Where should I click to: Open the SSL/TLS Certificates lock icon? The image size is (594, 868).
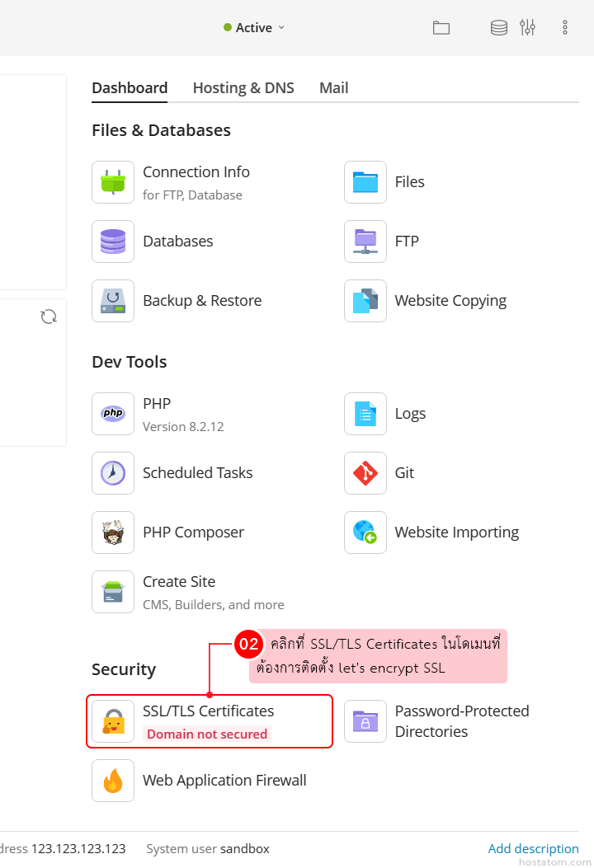[113, 721]
